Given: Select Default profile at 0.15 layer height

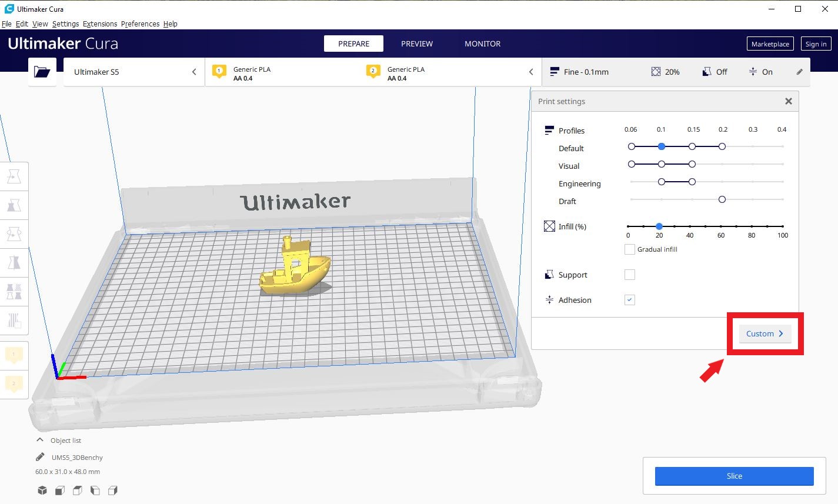Looking at the screenshot, I should [x=692, y=146].
